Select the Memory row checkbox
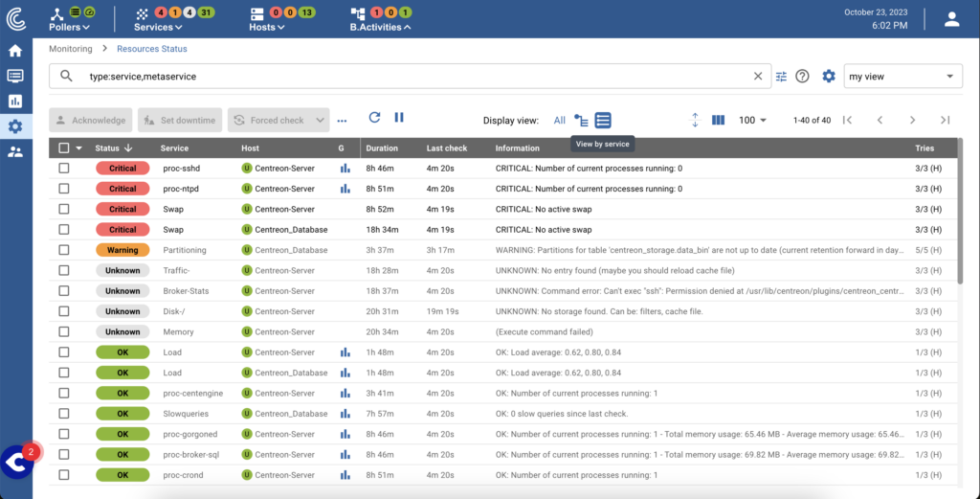 click(x=64, y=331)
